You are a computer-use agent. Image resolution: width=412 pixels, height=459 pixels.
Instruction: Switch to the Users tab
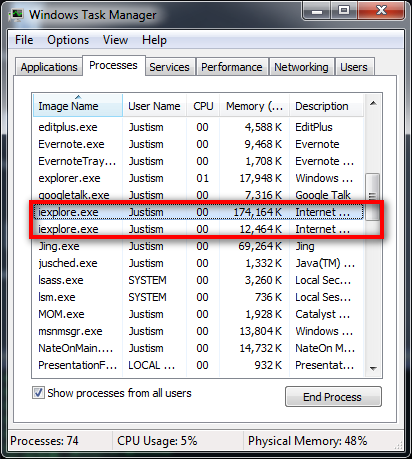(x=354, y=67)
